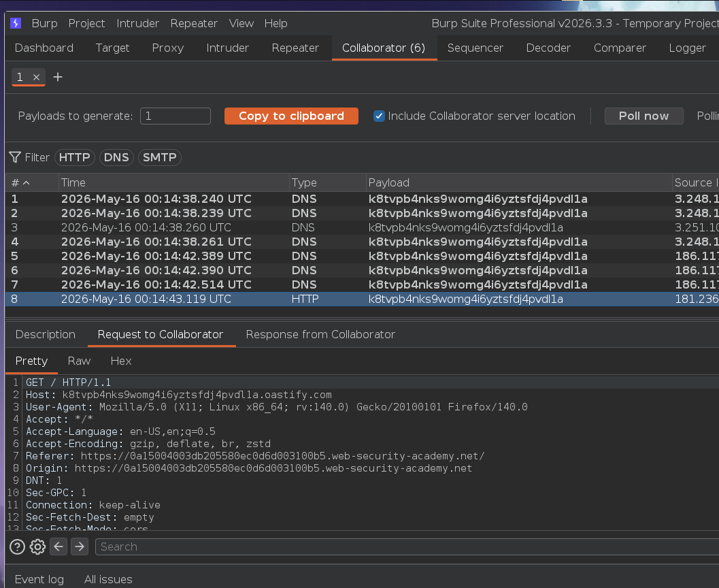Switch to the Decoder tab
This screenshot has height=588, width=719.
(x=548, y=48)
